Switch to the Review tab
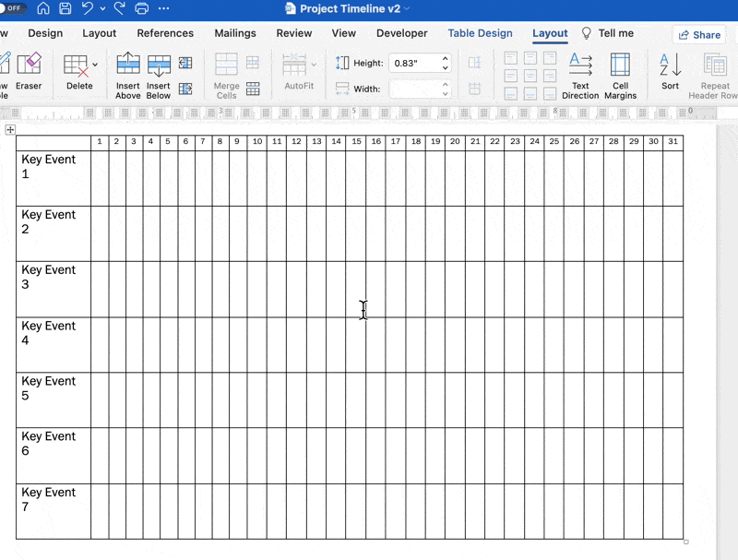Screen dimensions: 738x560 coord(294,33)
